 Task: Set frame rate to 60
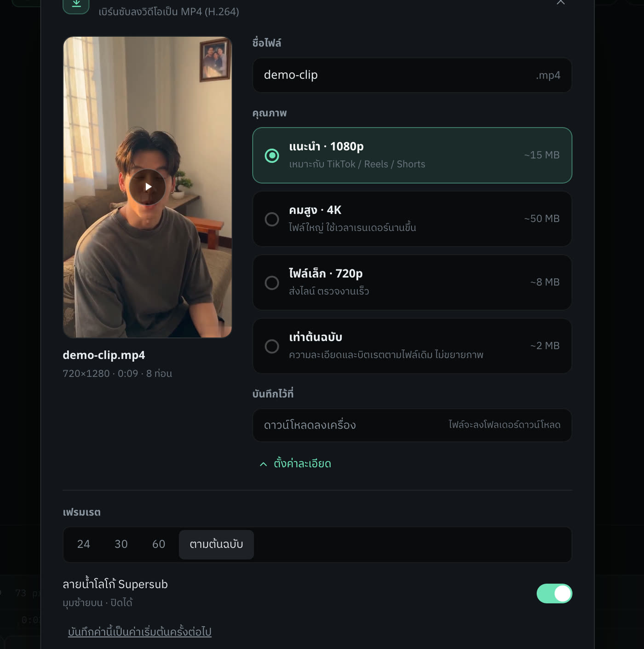point(159,545)
